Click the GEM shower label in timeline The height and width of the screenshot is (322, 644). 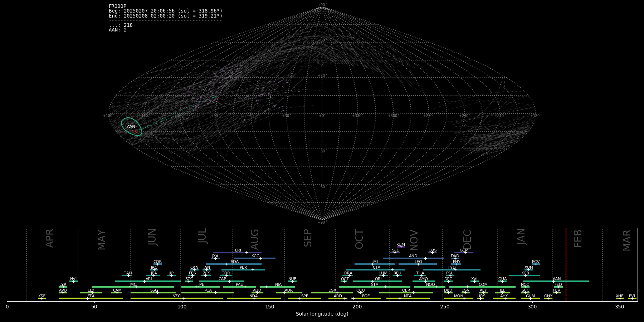464,250
